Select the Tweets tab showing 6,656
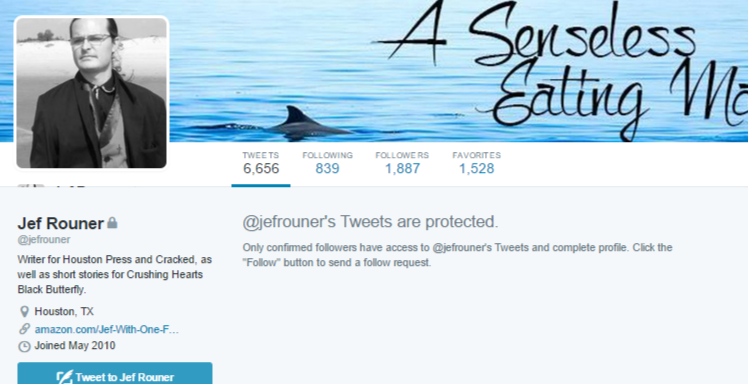The height and width of the screenshot is (384, 748). click(261, 163)
